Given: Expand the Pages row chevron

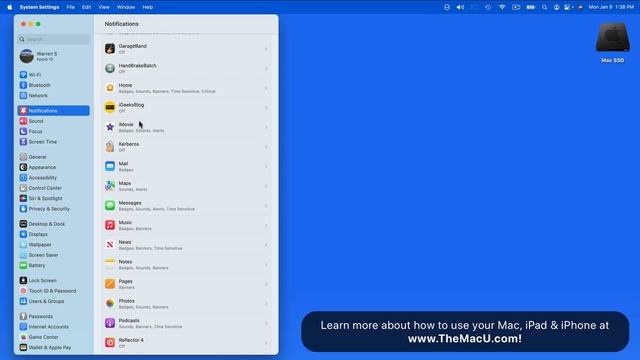Looking at the screenshot, I should (266, 284).
